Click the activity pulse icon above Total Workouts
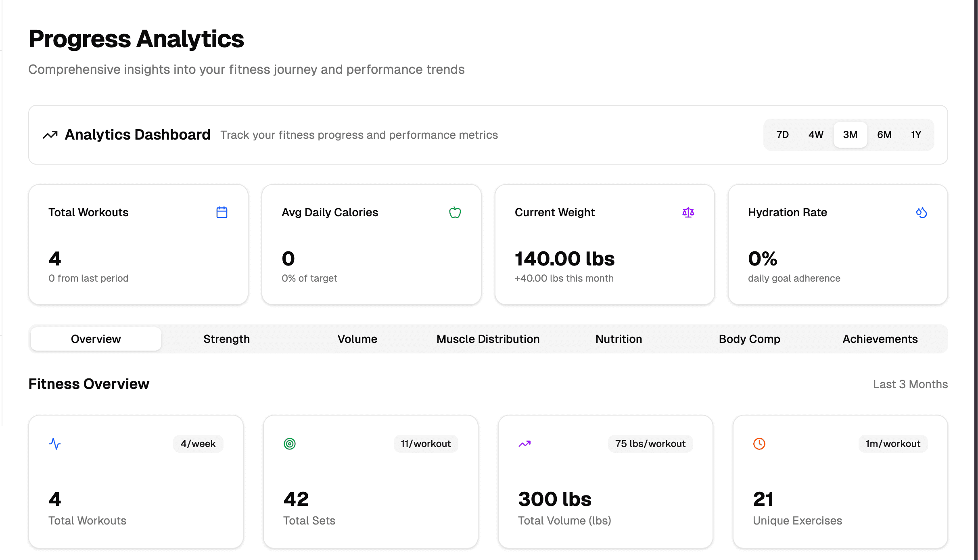The width and height of the screenshot is (978, 560). click(x=55, y=444)
